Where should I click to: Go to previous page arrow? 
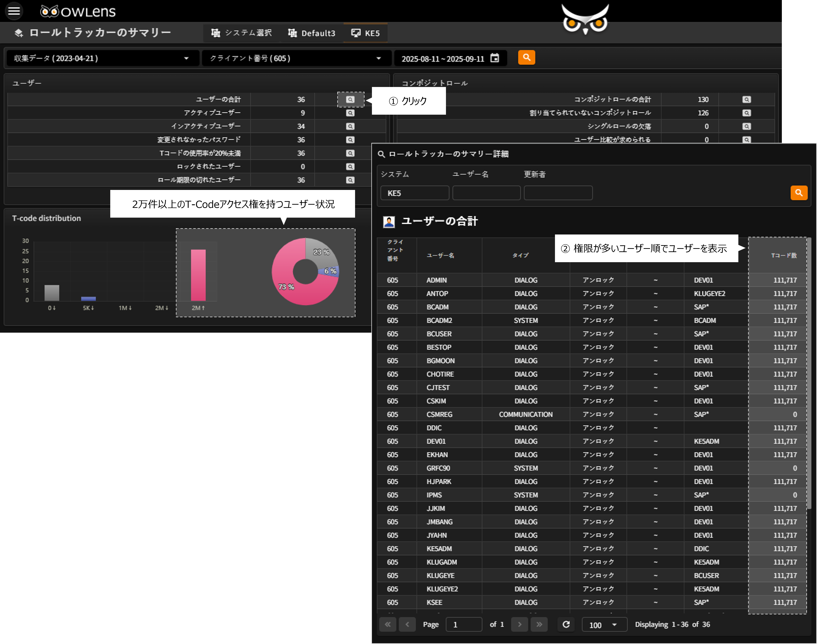(x=407, y=624)
